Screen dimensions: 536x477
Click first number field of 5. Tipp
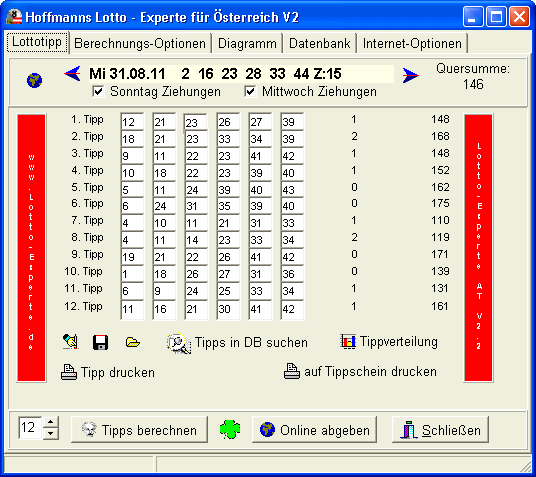tap(132, 189)
